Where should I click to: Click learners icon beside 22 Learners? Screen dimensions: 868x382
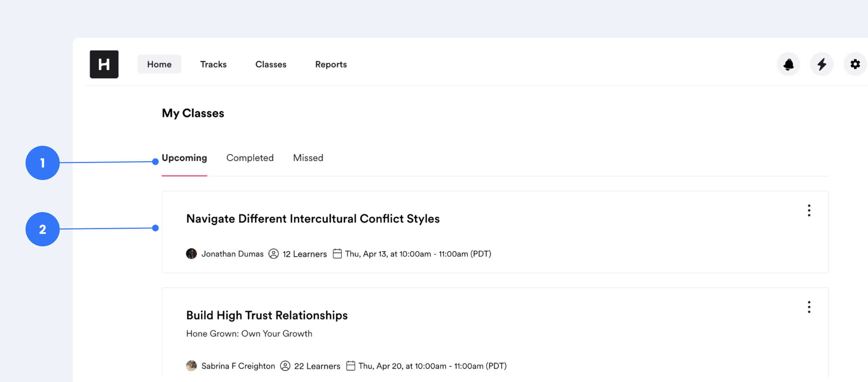(285, 366)
